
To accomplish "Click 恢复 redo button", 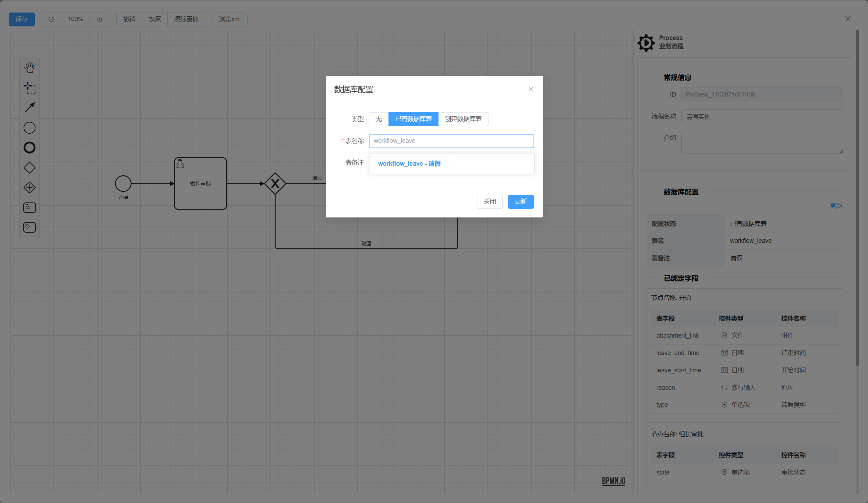I will pyautogui.click(x=155, y=19).
